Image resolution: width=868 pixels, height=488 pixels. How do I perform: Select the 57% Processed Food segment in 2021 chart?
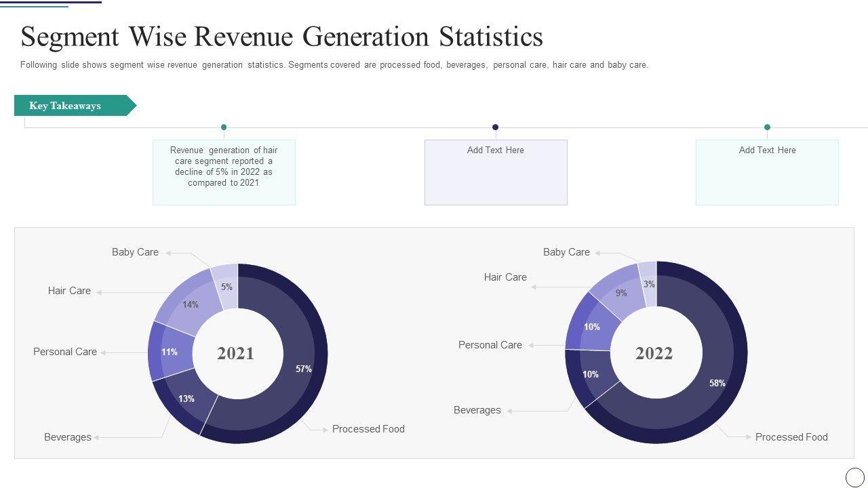pos(302,369)
